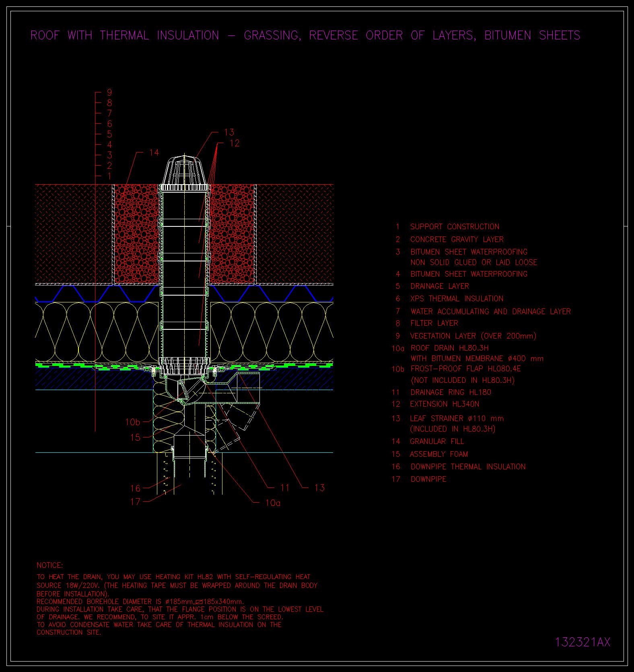Select the legend entry 'ROOF DRAIN HL80.3H'
Screen dimensions: 634x672
[449, 348]
